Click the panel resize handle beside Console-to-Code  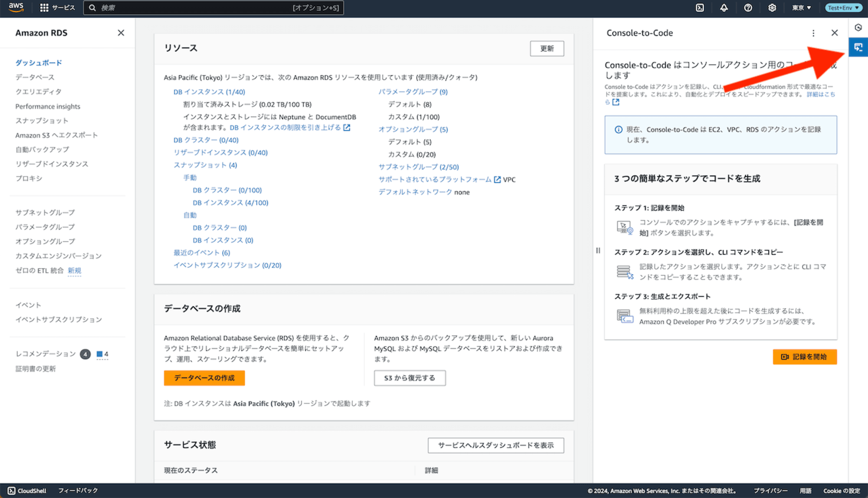coord(598,250)
